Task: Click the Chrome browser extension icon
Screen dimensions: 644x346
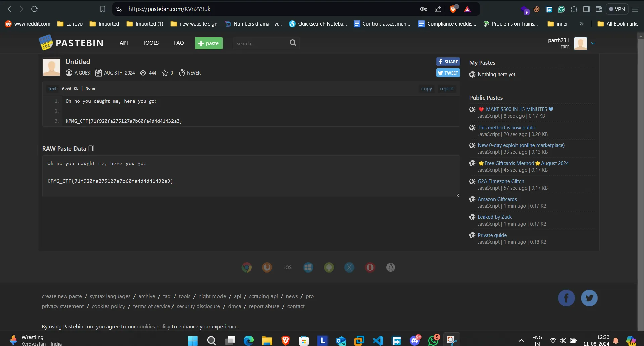Action: coord(247,267)
